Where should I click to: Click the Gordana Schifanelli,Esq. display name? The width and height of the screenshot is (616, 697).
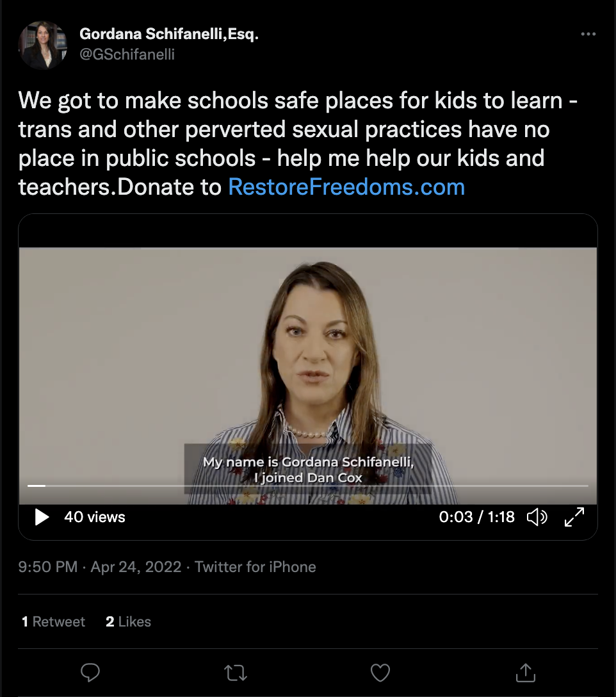point(169,34)
